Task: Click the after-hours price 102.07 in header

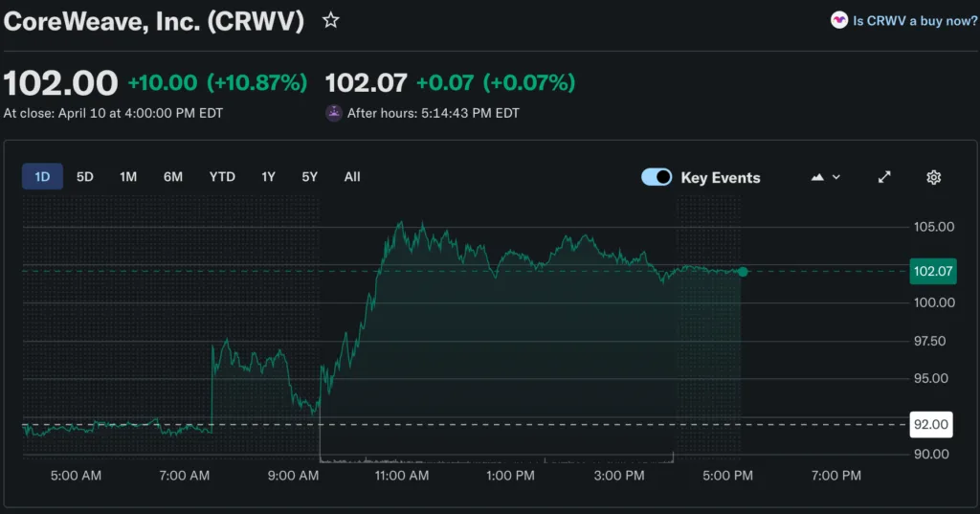Action: (366, 82)
